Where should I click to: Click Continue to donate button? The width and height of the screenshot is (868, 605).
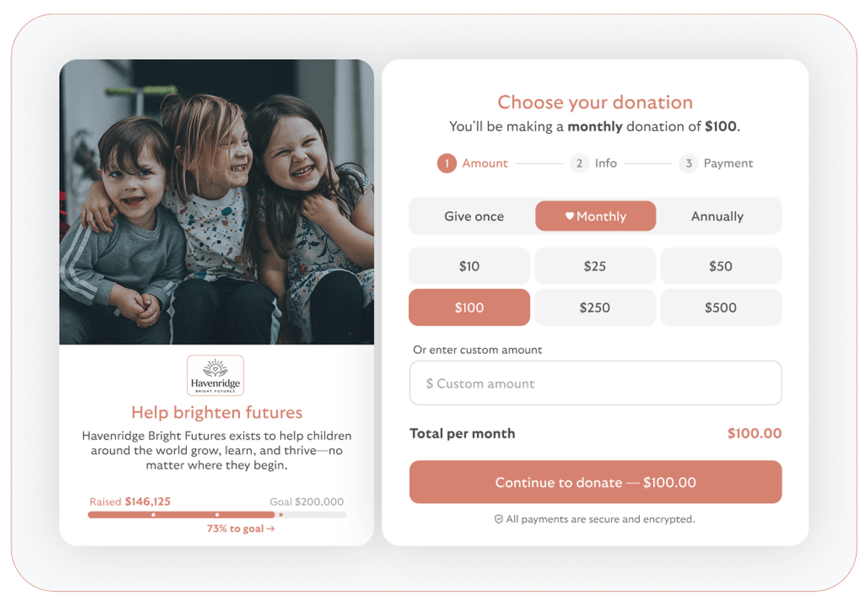click(x=595, y=482)
